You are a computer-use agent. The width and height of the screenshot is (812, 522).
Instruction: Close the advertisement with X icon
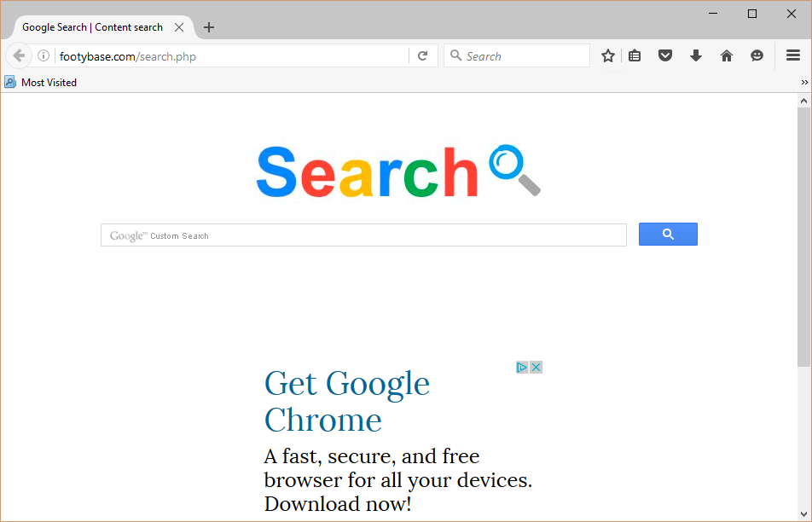click(536, 368)
